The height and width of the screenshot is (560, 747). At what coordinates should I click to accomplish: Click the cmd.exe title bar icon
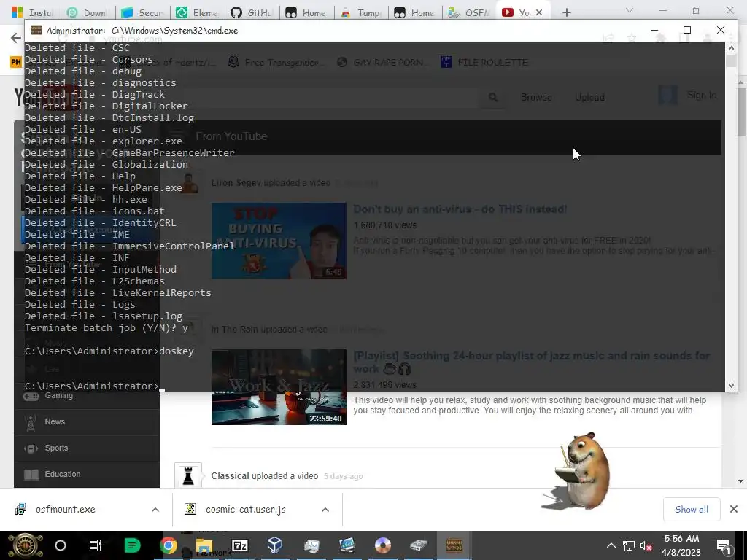[36, 30]
